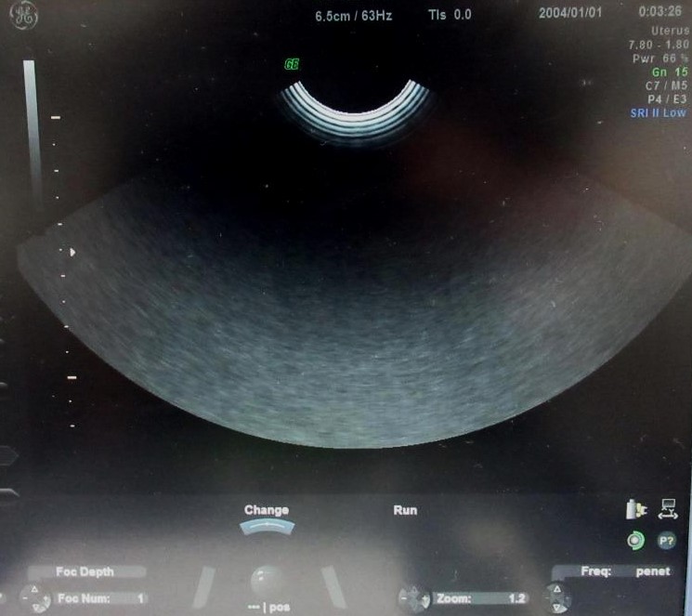Image resolution: width=692 pixels, height=616 pixels.
Task: Click the Gn 15 gain readout
Action: (x=669, y=72)
